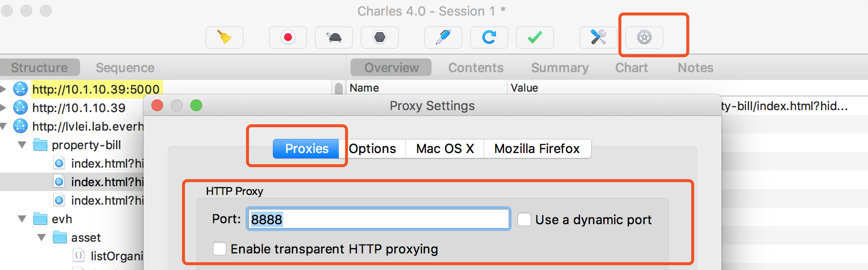Collapse the property-bill folder
Viewport: 868px width, 270px height.
point(22,145)
